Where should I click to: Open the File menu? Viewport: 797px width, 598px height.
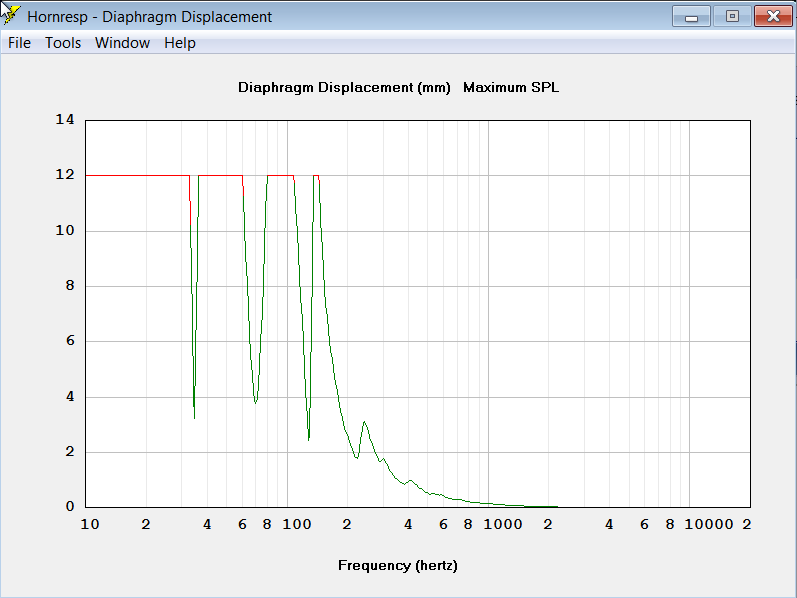tap(19, 43)
